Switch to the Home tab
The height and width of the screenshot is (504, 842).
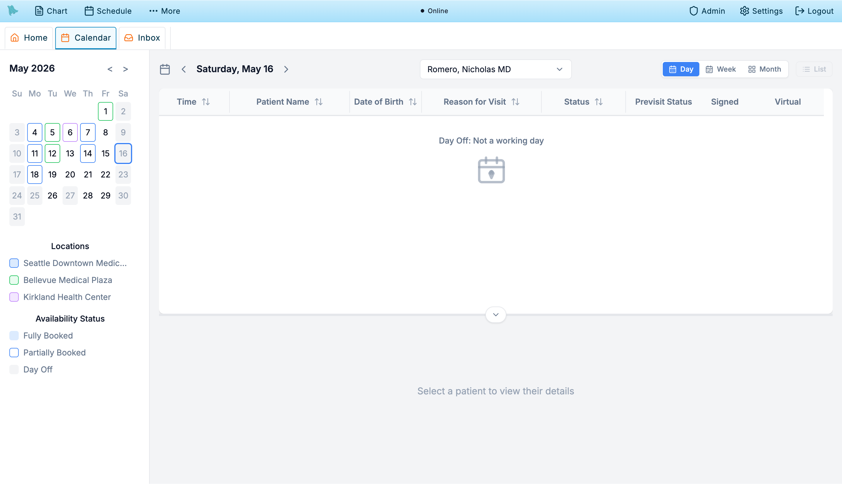click(x=29, y=38)
